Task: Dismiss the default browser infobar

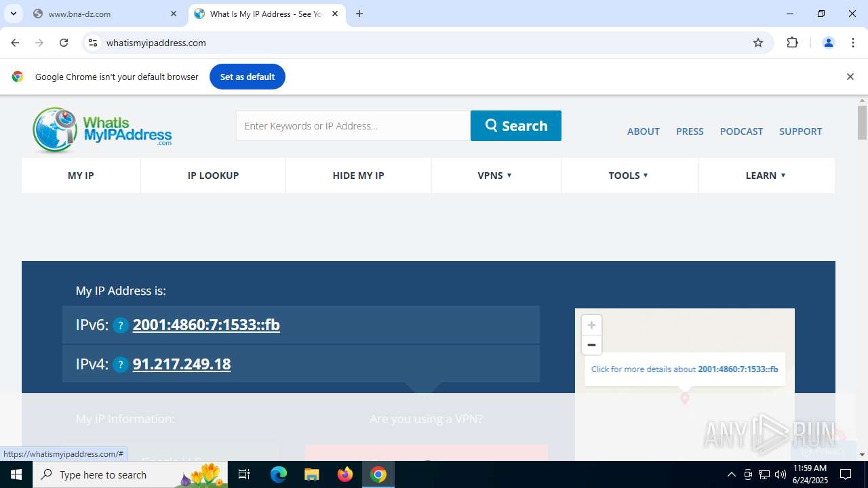Action: tap(850, 77)
